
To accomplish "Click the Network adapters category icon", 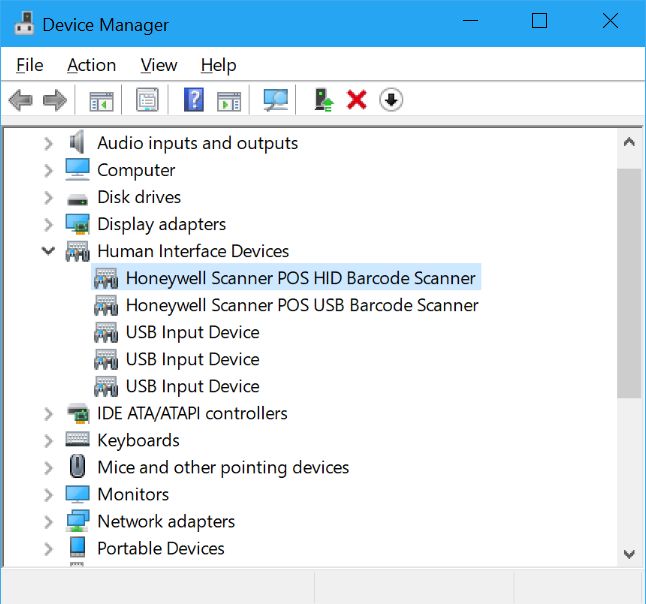I will pos(77,521).
